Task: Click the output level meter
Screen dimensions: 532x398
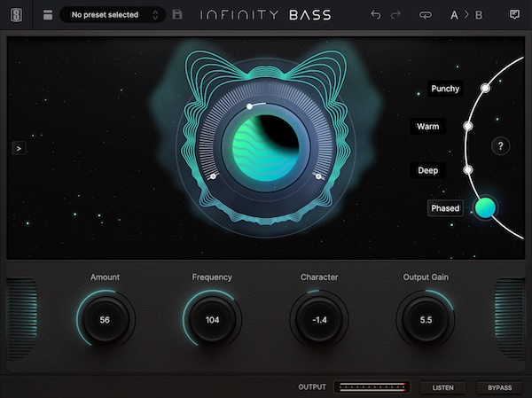Action: point(372,386)
